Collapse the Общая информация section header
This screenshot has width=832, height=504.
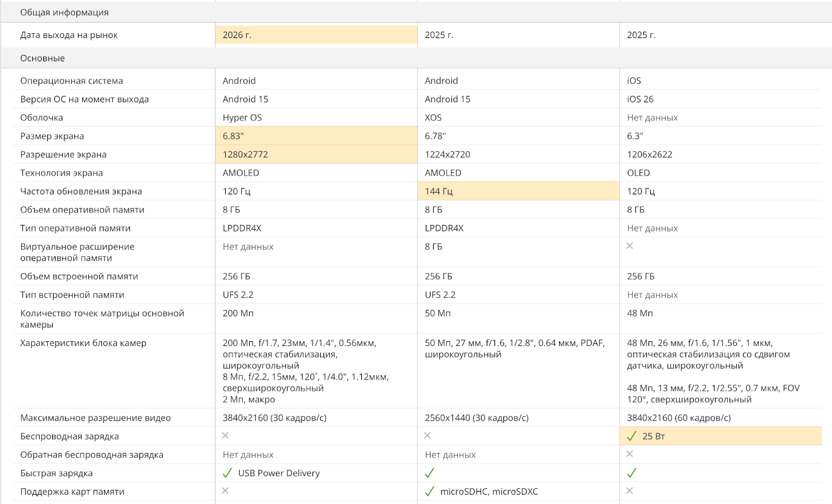pyautogui.click(x=64, y=12)
